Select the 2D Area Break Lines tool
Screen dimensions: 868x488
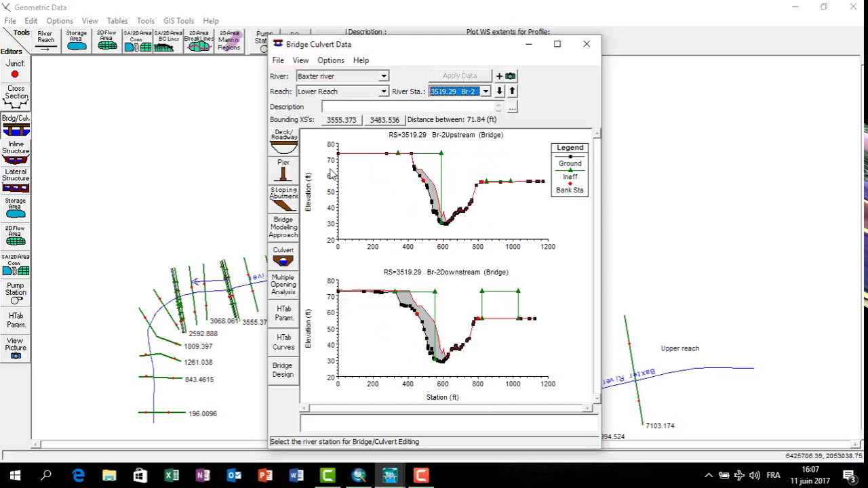(x=198, y=41)
